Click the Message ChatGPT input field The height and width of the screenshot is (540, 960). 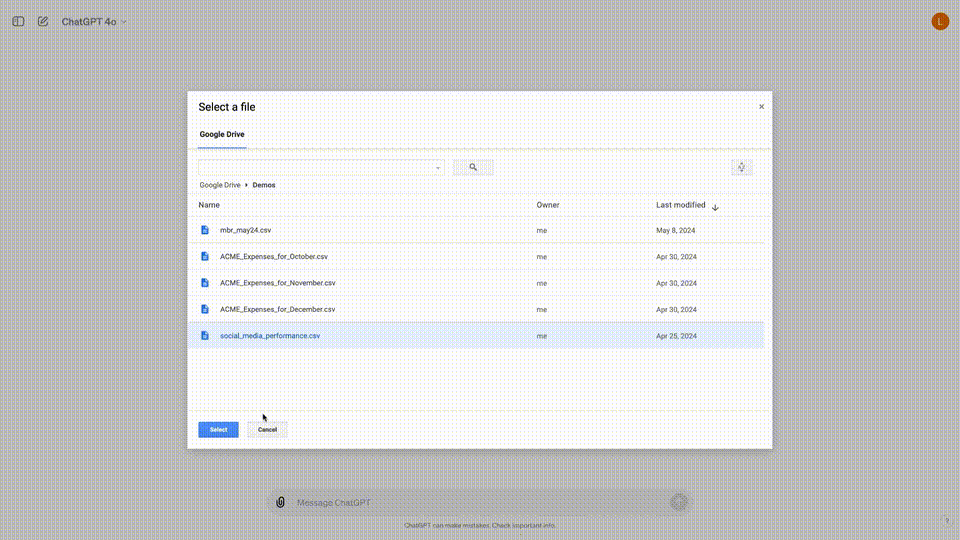[x=475, y=503]
